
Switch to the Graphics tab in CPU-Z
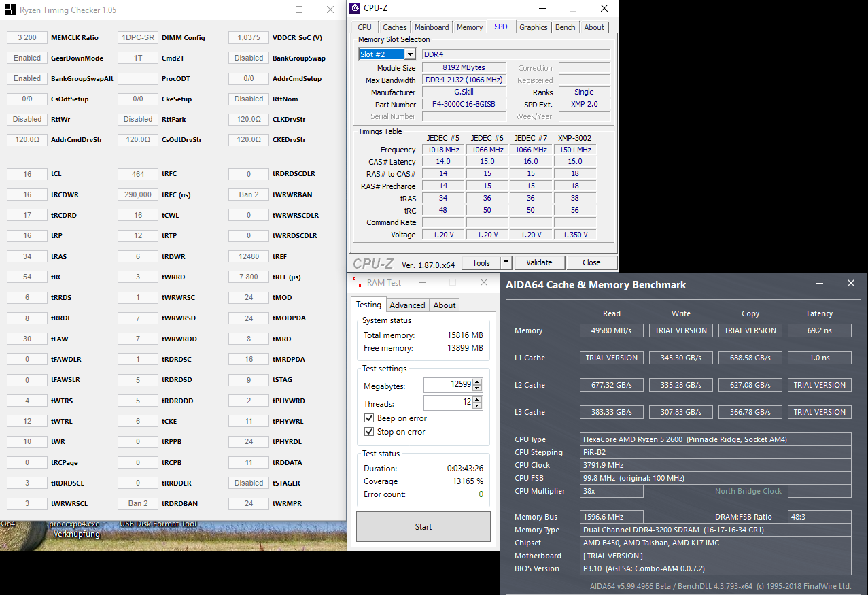[x=534, y=27]
